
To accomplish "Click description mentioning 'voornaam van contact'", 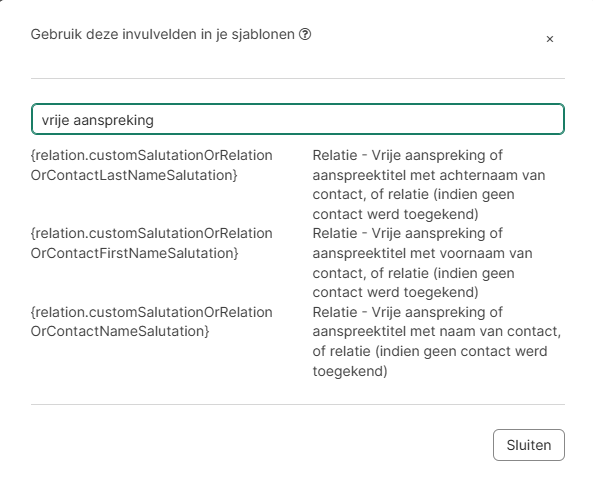I will click(422, 263).
